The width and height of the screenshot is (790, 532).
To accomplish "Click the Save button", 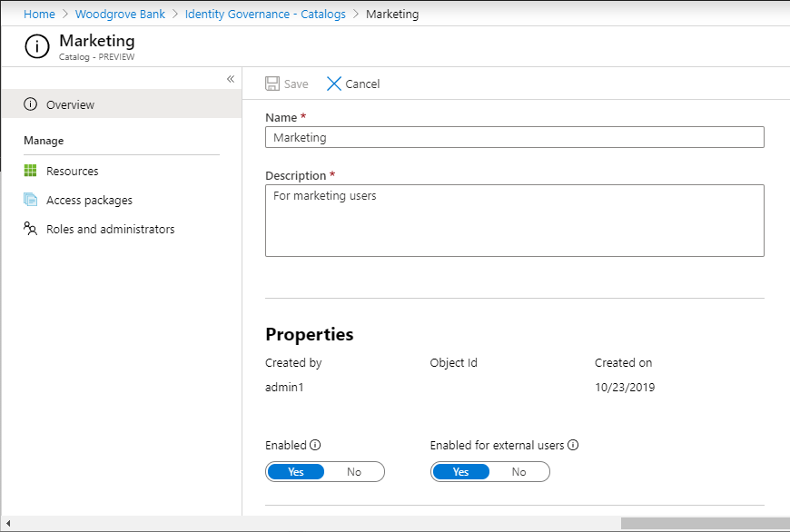I will (286, 84).
